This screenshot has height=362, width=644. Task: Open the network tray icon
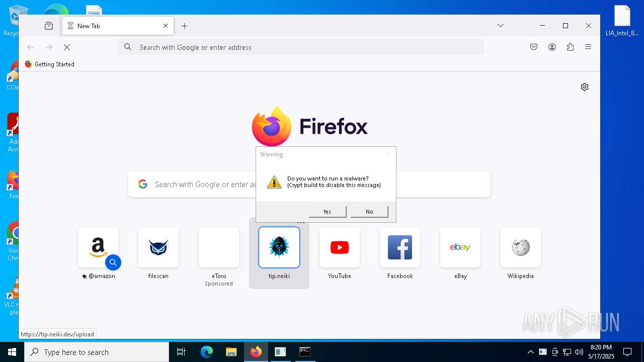[x=567, y=352]
